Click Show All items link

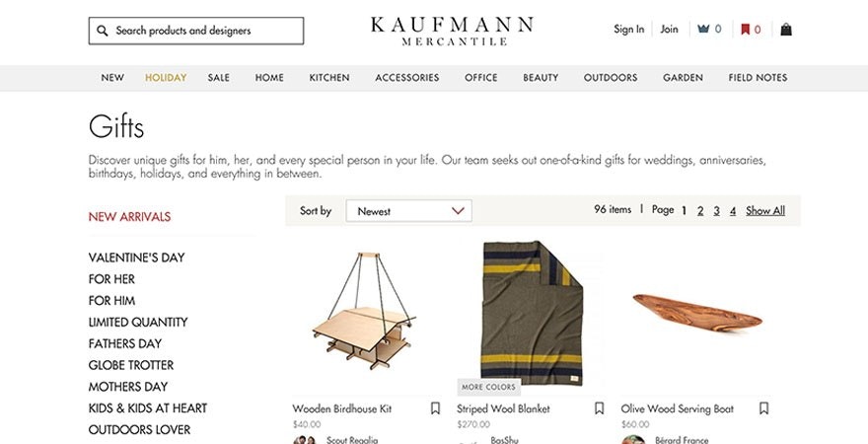(765, 211)
